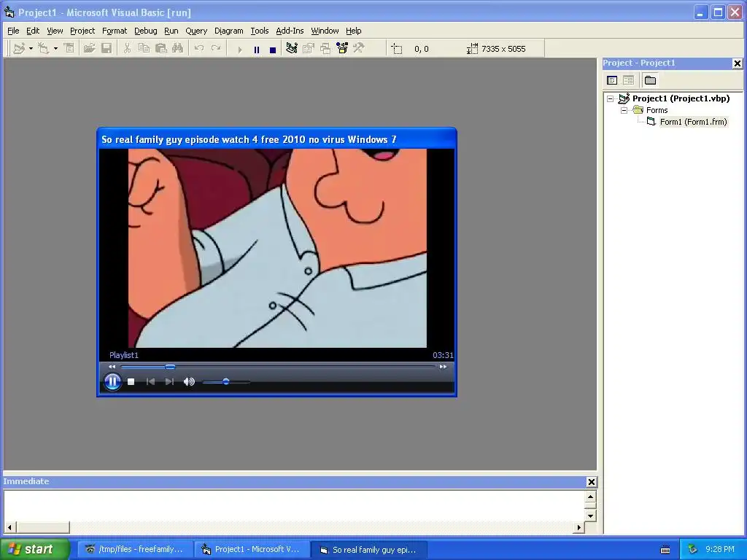Image resolution: width=747 pixels, height=560 pixels.
Task: Click the Open Project folder icon
Action: (89, 49)
